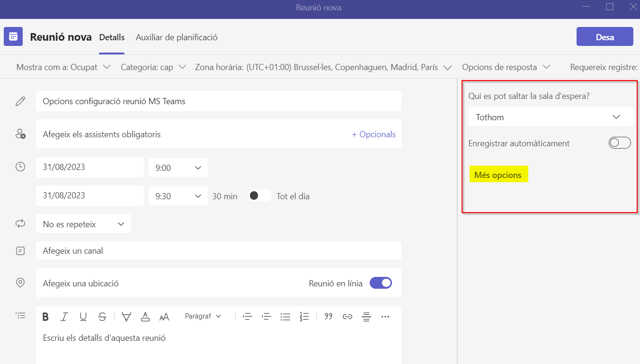Click the add attendees person icon

pyautogui.click(x=20, y=134)
